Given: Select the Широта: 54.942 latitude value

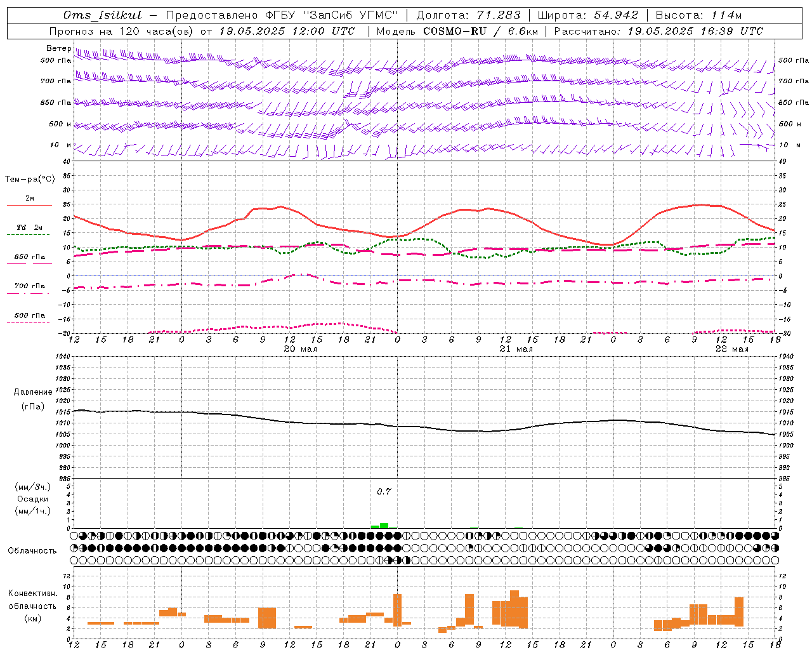Looking at the screenshot, I should point(587,15).
